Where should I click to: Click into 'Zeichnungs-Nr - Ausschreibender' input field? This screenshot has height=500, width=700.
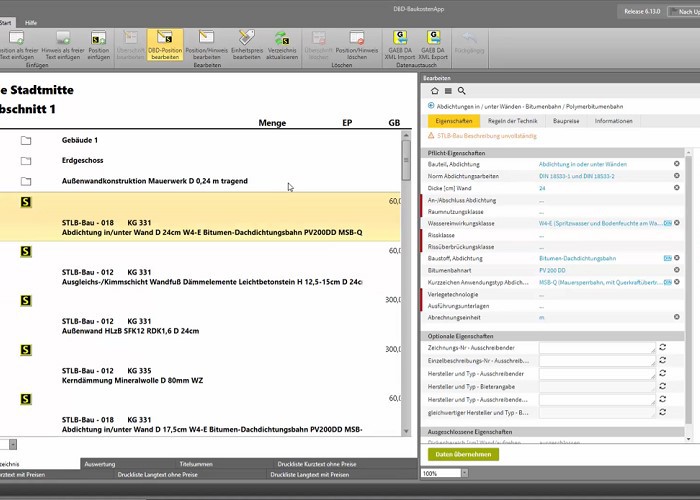pyautogui.click(x=597, y=347)
